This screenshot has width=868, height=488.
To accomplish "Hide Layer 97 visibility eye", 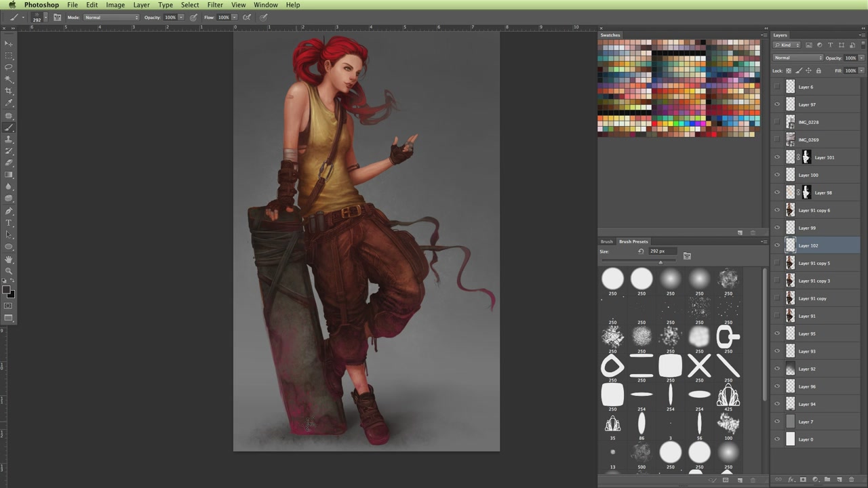I will 777,104.
